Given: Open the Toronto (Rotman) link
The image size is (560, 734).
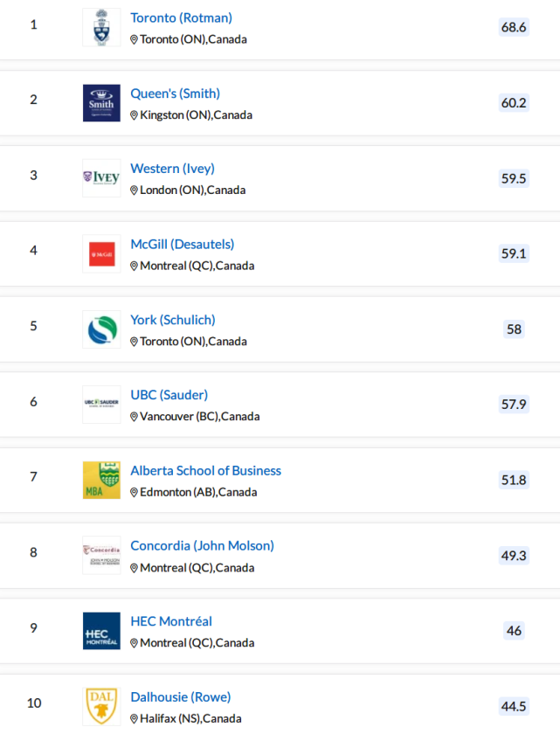Looking at the screenshot, I should 181,17.
